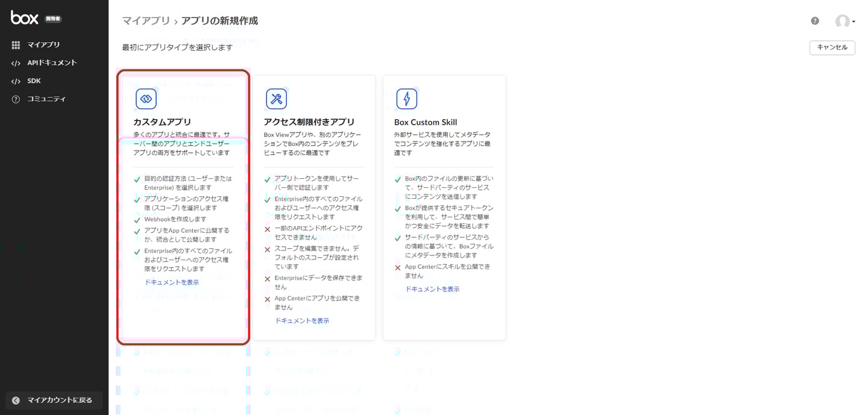This screenshot has height=415, width=868.
Task: Select マイアプリ in the left navigation
Action: pos(35,44)
